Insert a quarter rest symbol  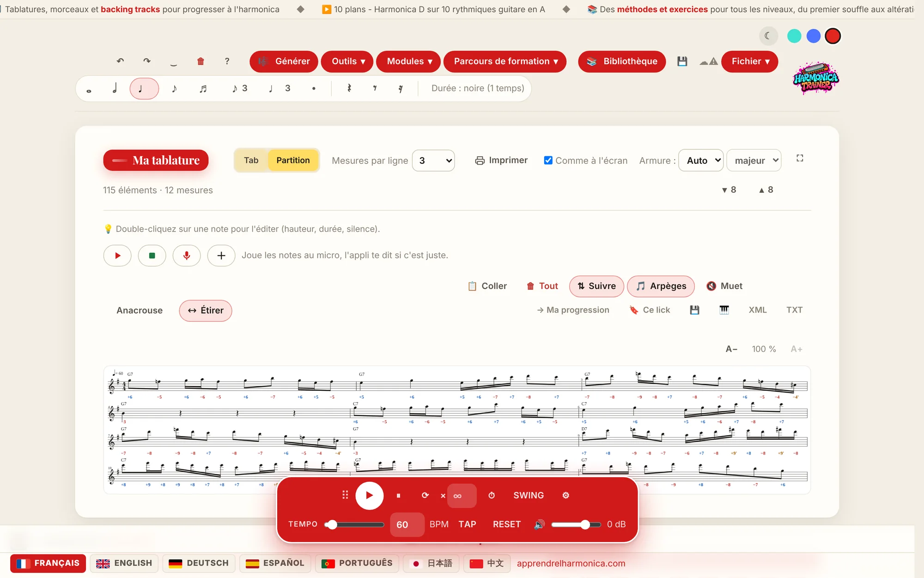click(x=349, y=88)
